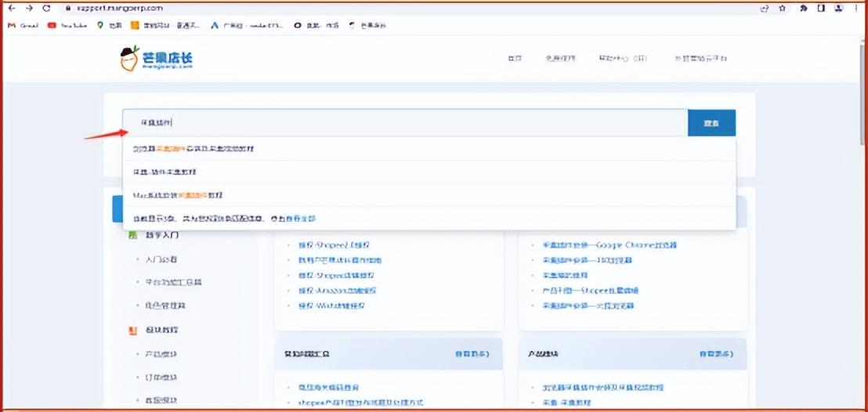The height and width of the screenshot is (412, 868).
Task: Open the 帮助中心 nav item
Action: (x=622, y=59)
